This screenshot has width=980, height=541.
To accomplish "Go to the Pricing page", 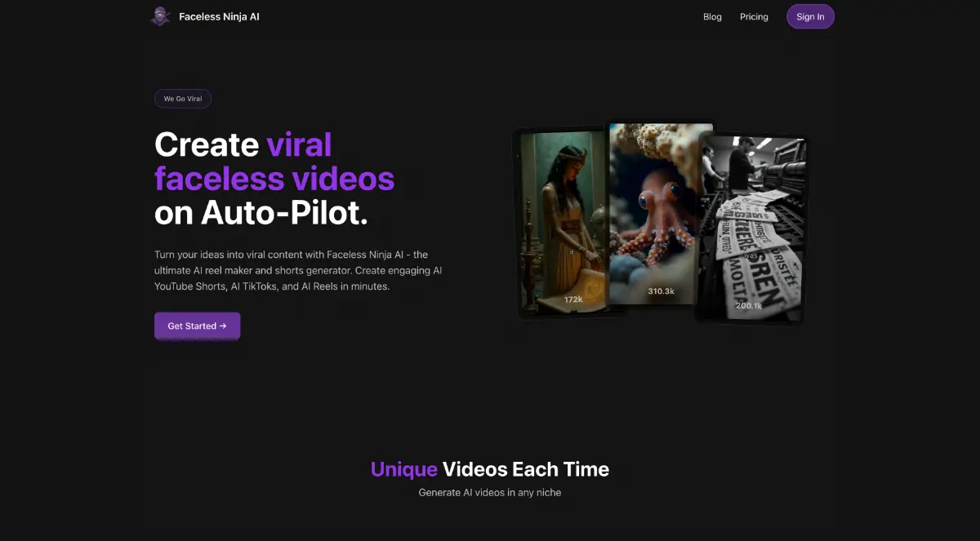I will (754, 16).
